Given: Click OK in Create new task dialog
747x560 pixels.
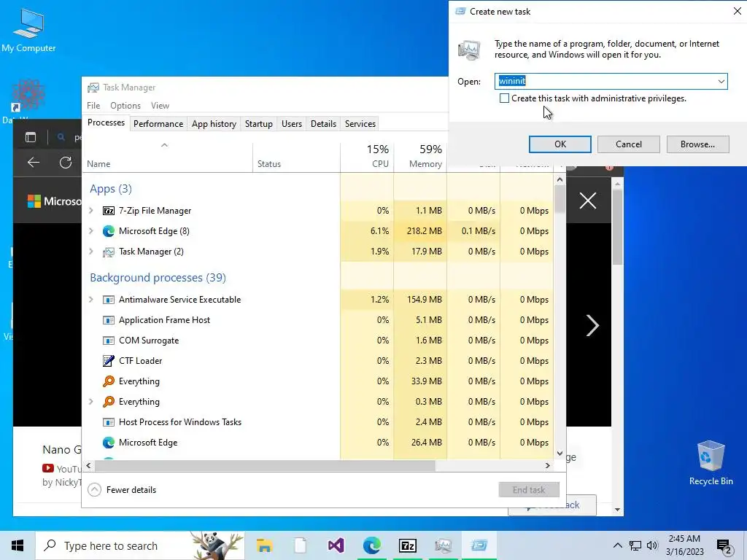Looking at the screenshot, I should point(560,144).
